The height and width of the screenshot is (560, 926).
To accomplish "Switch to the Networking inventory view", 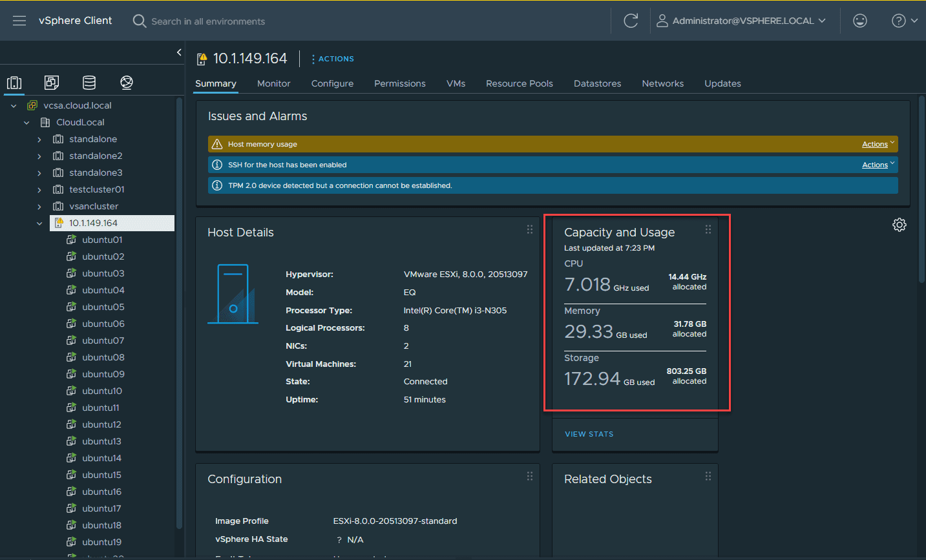I will [127, 83].
